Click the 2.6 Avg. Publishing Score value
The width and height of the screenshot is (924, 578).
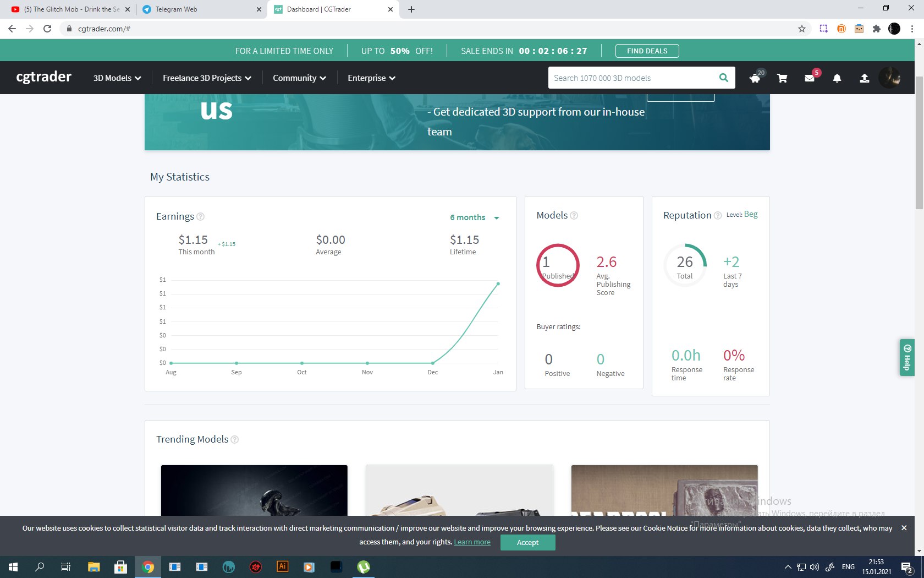click(606, 262)
